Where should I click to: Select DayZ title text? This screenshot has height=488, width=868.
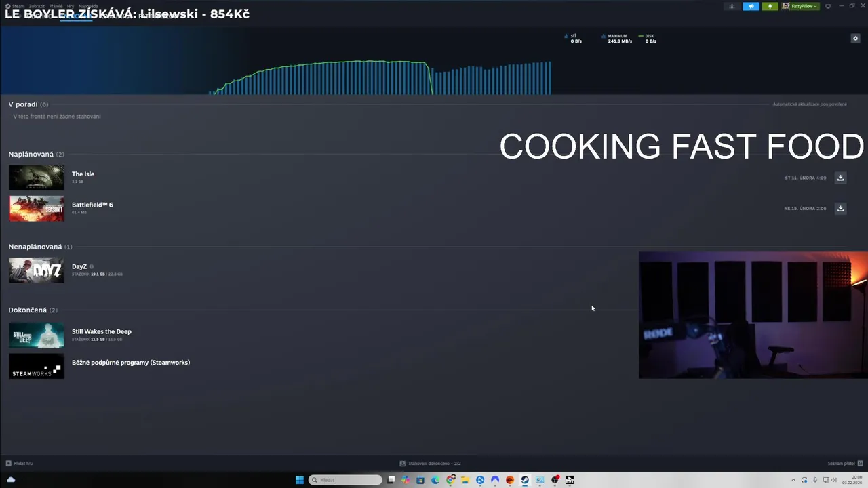(x=79, y=266)
